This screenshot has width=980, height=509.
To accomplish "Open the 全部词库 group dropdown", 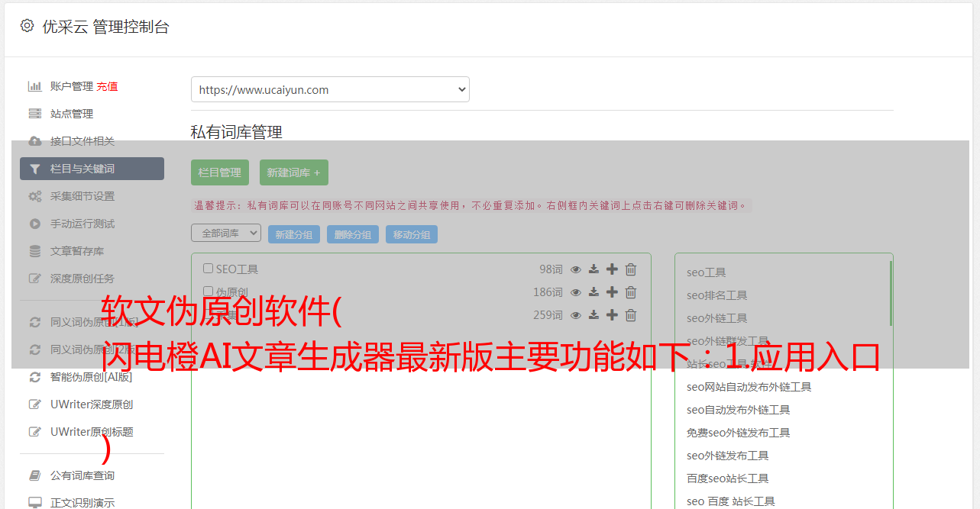I will click(226, 234).
